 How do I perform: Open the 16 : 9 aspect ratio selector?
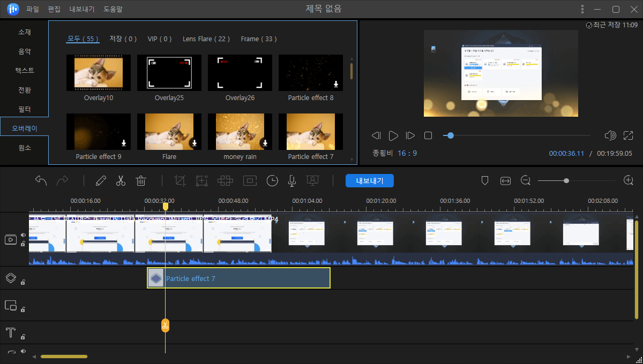pyautogui.click(x=407, y=153)
